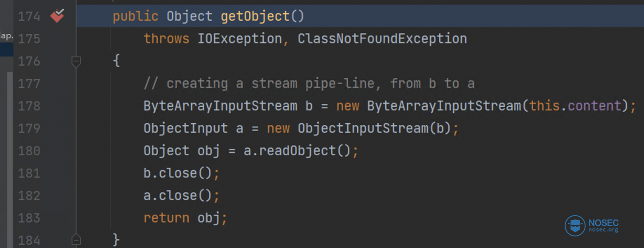This screenshot has height=248, width=644.
Task: Click the NOSEC hat logo icon
Action: [575, 226]
